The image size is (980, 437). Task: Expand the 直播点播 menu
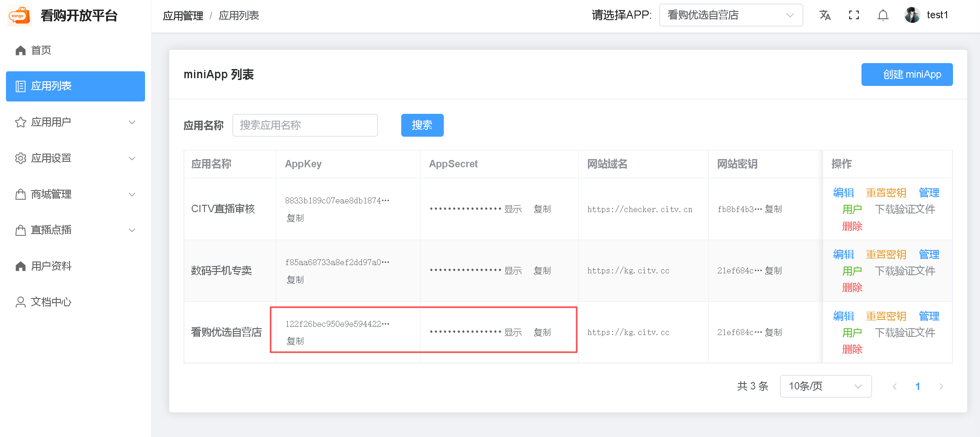point(75,230)
